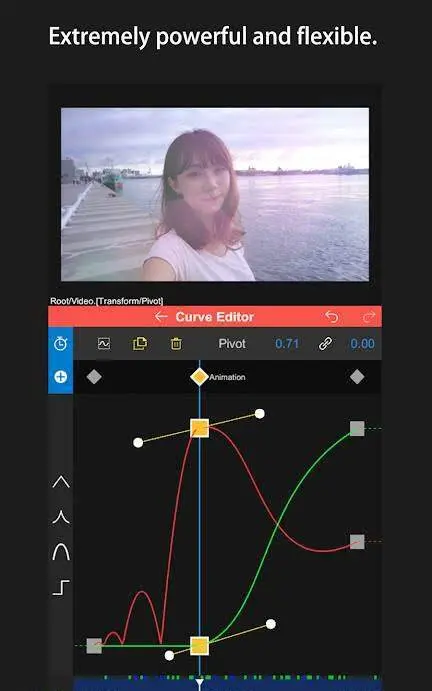Select the upper yellow curve keyframe square

[x=199, y=428]
